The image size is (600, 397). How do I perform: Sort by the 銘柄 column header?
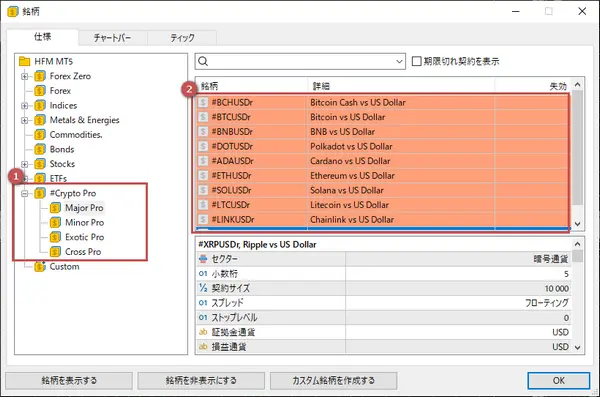coord(252,86)
